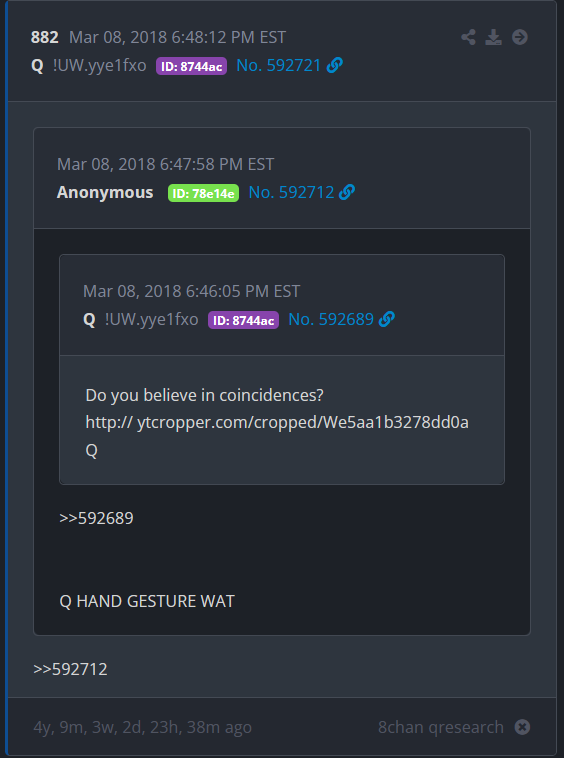Click the Anonymous poster name
This screenshot has width=564, height=758.
[105, 192]
